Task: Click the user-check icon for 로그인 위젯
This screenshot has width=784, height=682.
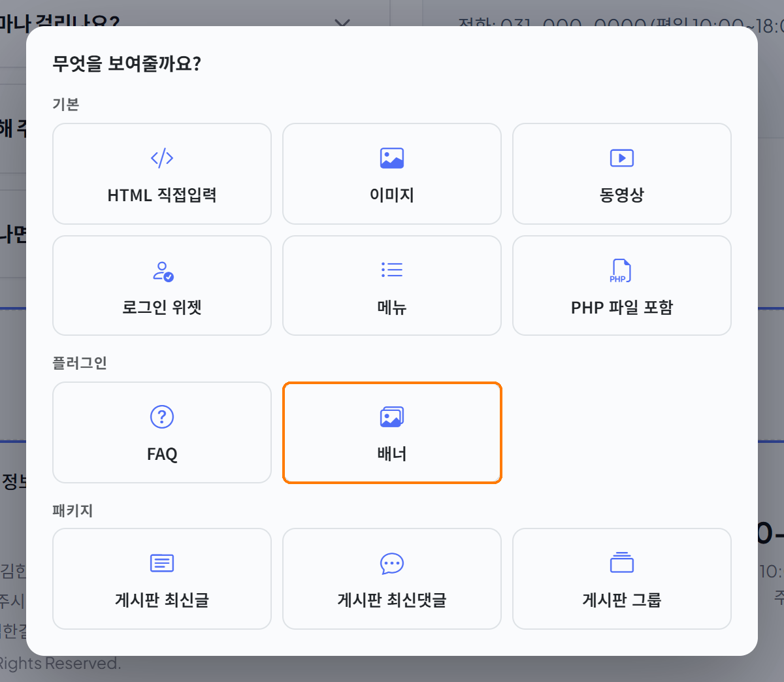Action: [163, 271]
